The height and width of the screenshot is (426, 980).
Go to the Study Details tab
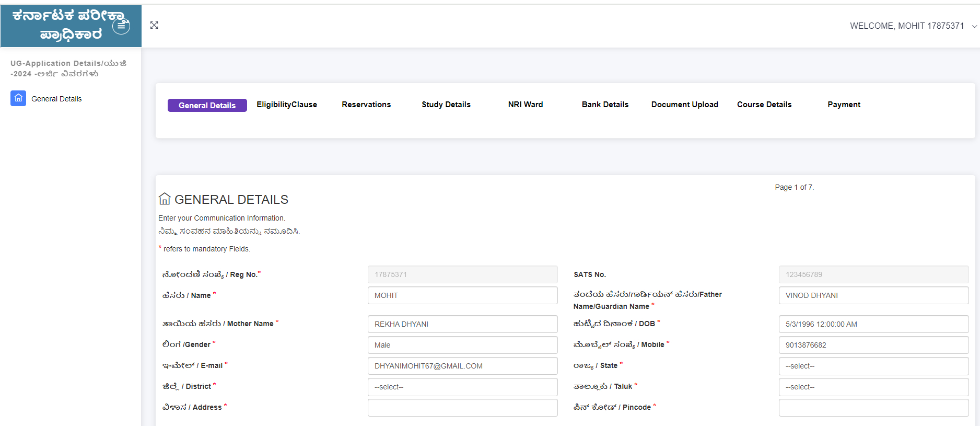(446, 105)
